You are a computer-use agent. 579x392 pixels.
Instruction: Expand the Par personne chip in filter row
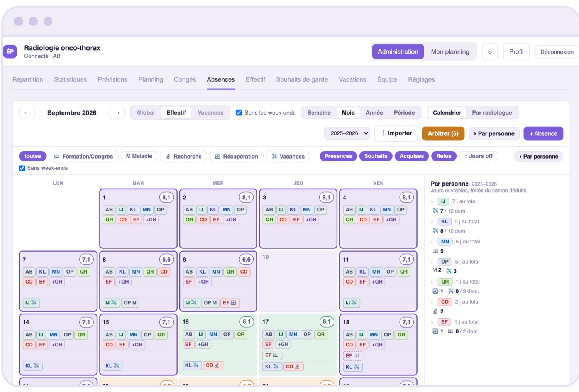coord(539,156)
